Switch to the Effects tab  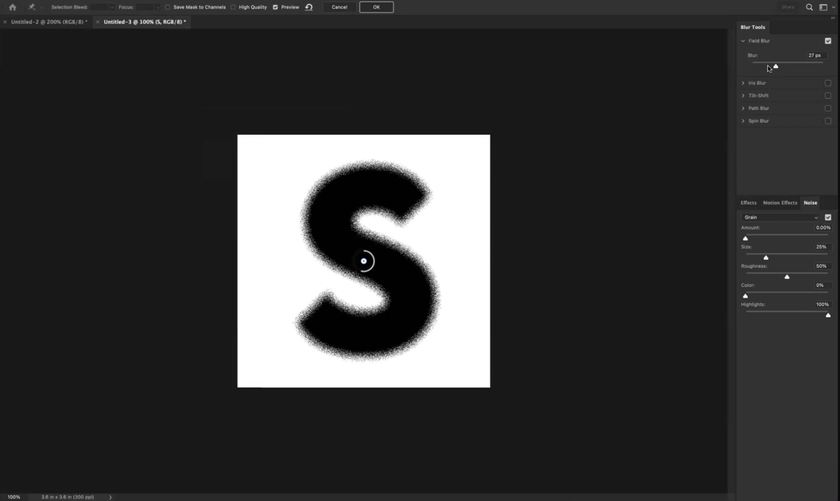pyautogui.click(x=748, y=203)
